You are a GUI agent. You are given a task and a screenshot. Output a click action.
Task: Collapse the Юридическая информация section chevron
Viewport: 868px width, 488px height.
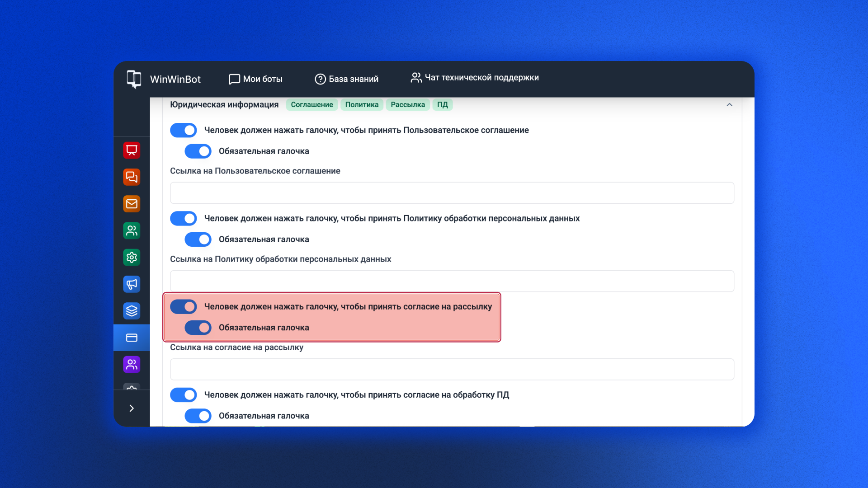pos(729,105)
